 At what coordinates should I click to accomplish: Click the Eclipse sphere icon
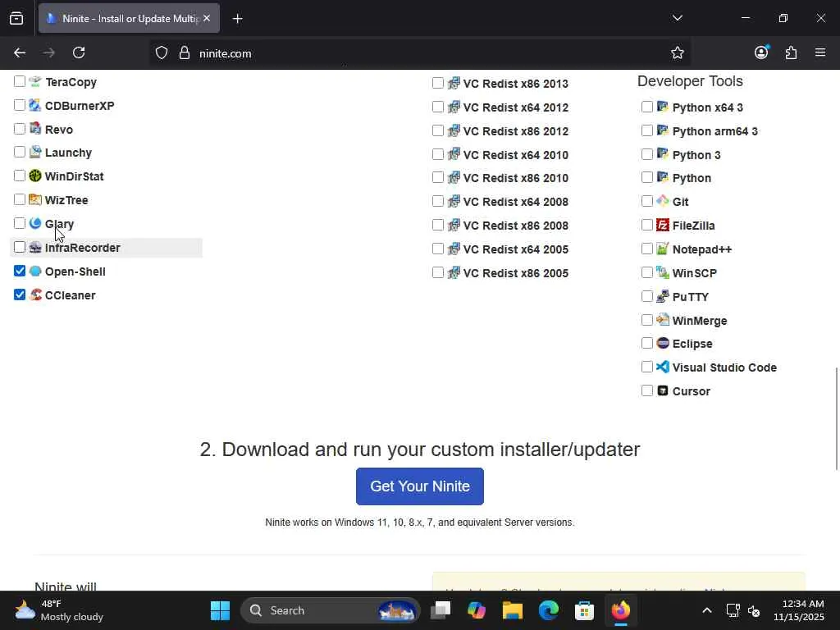(663, 343)
